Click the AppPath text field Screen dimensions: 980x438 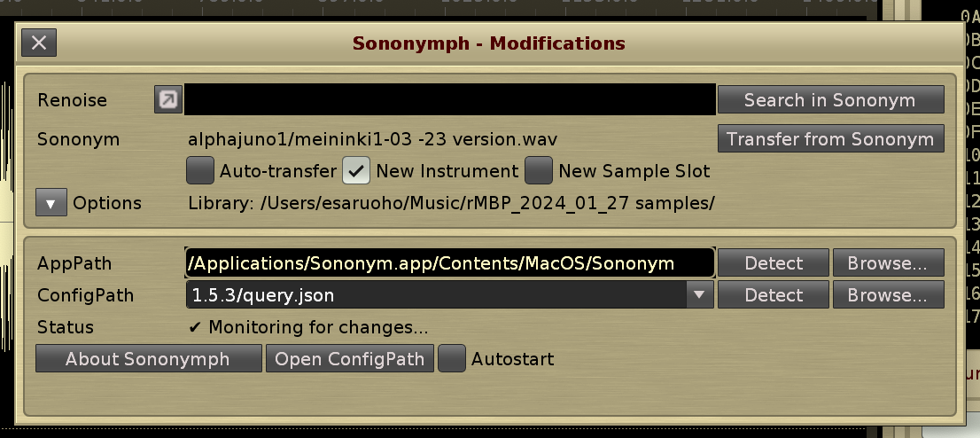pos(449,263)
